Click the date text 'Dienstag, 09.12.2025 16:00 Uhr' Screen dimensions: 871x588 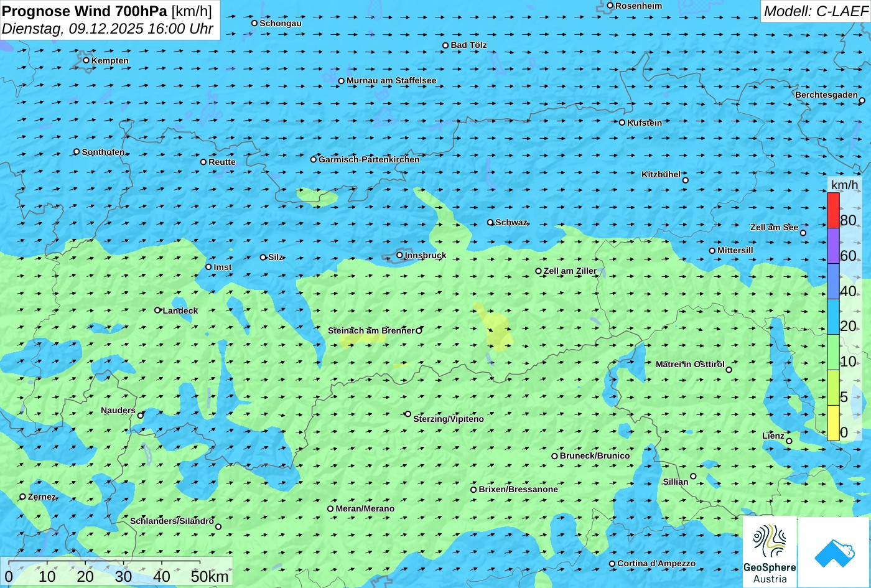[108, 29]
